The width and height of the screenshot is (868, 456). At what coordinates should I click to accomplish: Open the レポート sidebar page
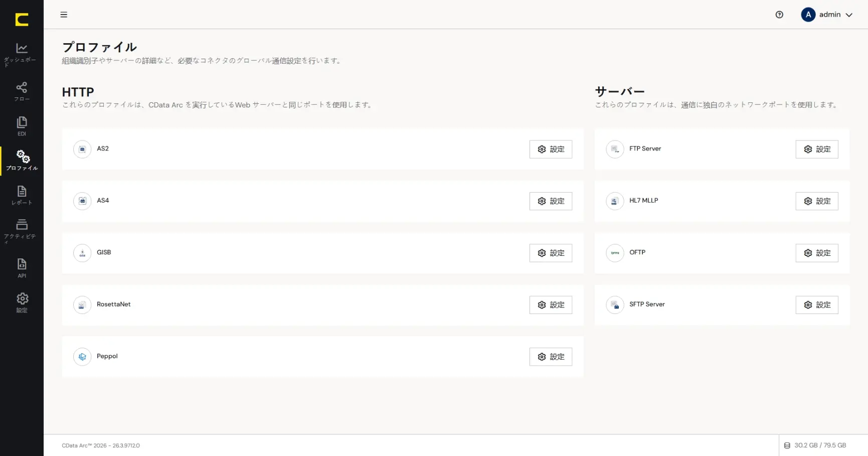(22, 195)
